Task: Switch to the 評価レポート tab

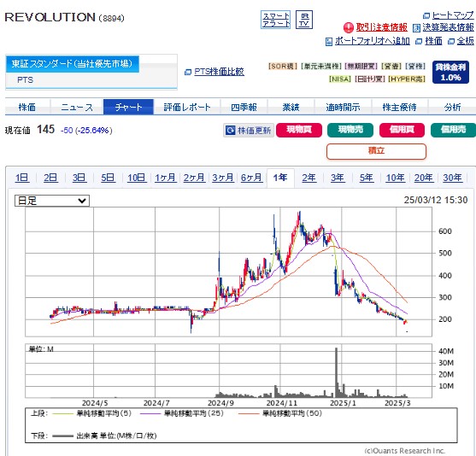Action: pyautogui.click(x=187, y=107)
